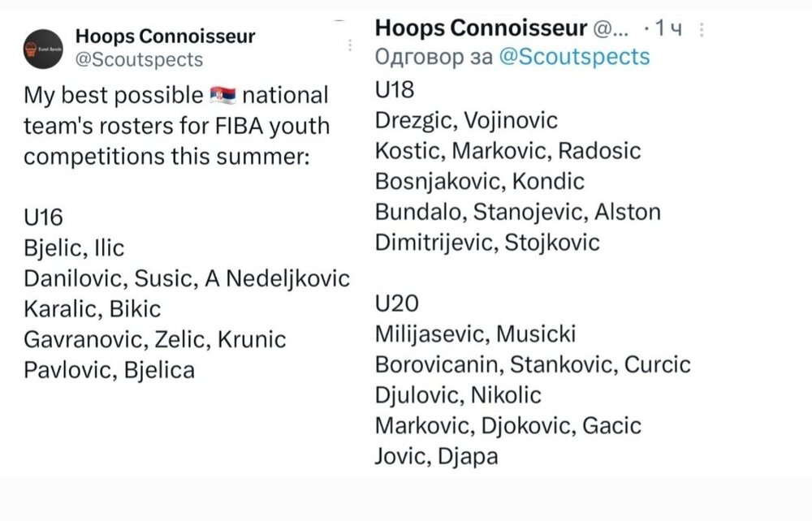Image resolution: width=812 pixels, height=521 pixels.
Task: Click the "Pavlovic, Bjelica" line
Action: (x=109, y=371)
